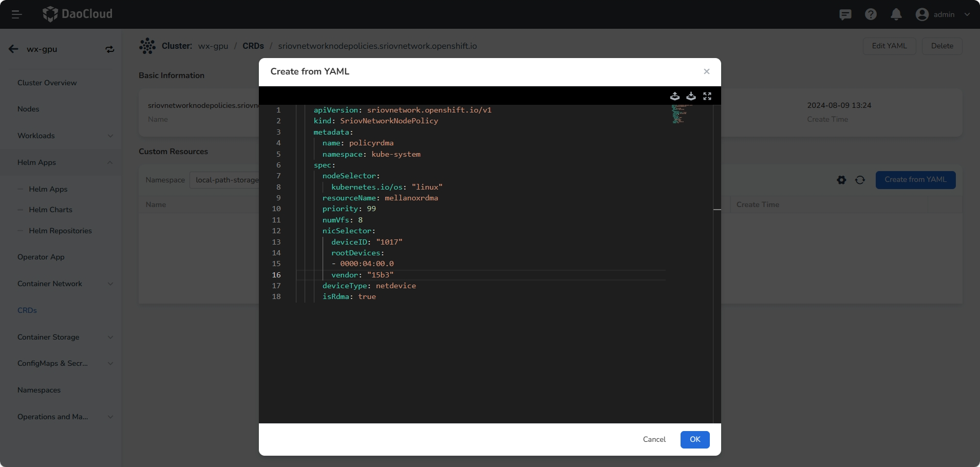This screenshot has height=467, width=980.
Task: Close the Create from YAML dialog
Action: coord(707,71)
